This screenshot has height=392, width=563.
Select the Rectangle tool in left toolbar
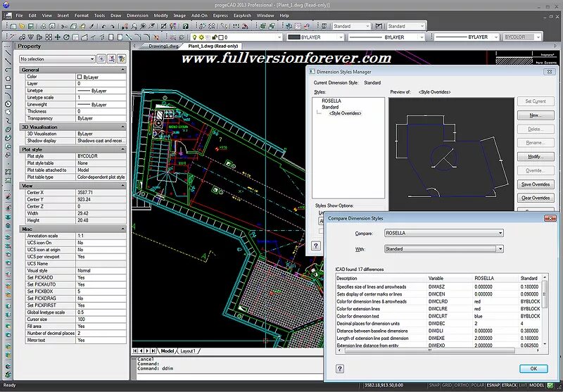point(8,87)
